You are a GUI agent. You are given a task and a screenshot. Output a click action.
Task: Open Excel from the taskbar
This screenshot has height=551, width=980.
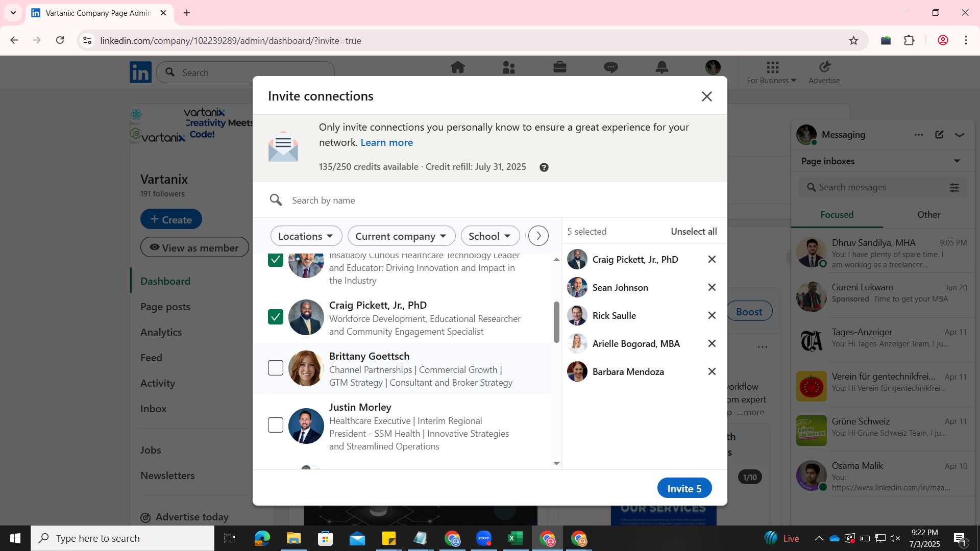coord(516,538)
